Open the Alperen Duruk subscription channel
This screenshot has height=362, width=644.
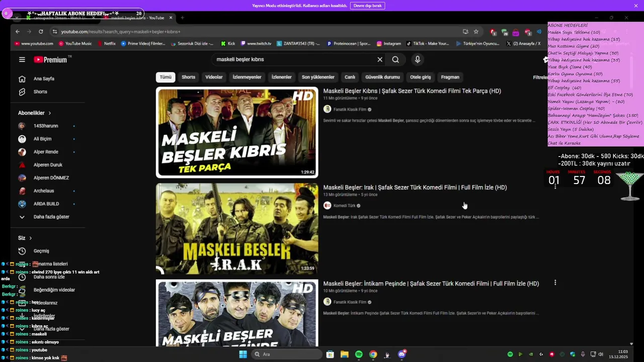[48, 165]
